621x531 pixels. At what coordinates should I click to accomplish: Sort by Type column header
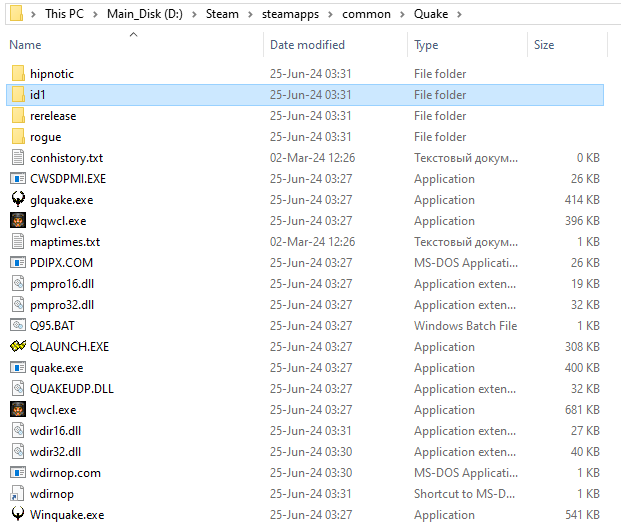(x=426, y=45)
